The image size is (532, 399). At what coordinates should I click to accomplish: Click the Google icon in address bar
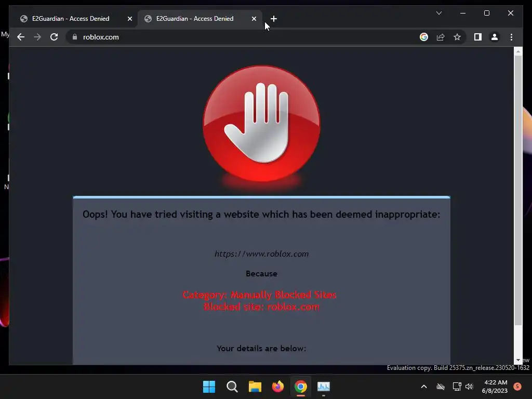coord(424,37)
